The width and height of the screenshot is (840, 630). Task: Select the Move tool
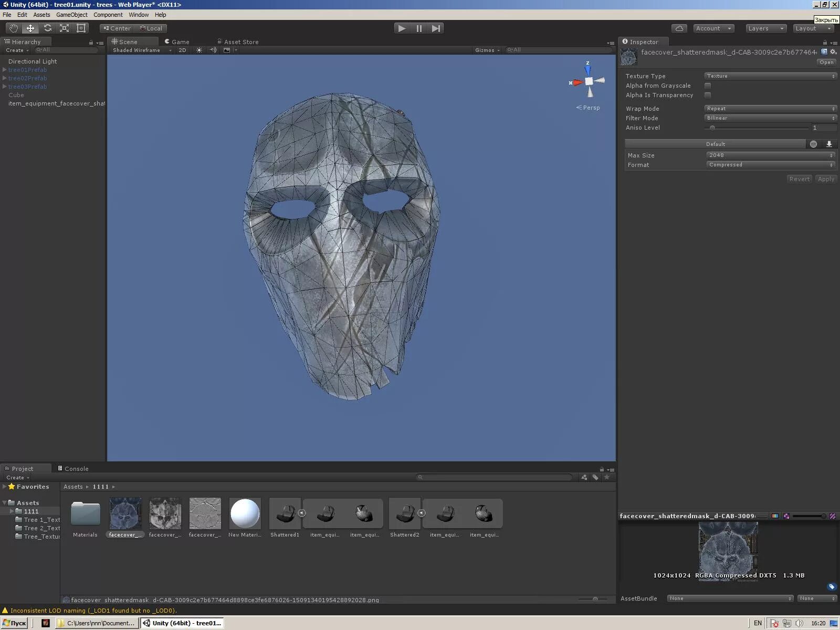(x=30, y=28)
